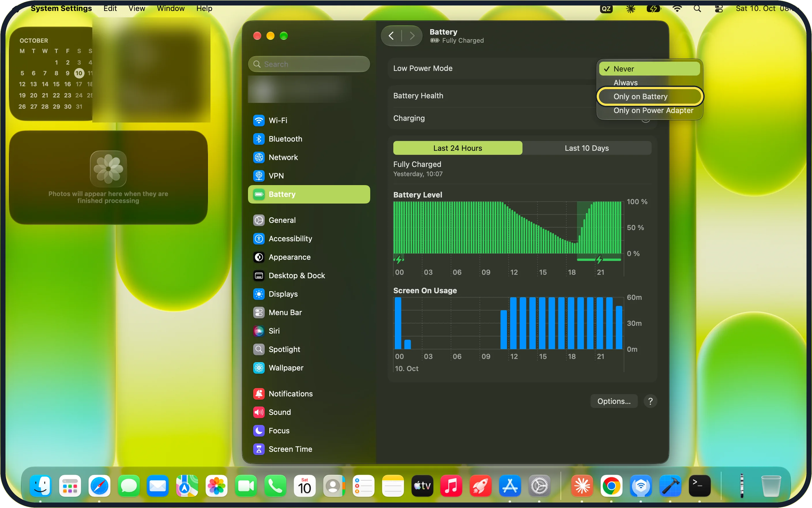Open Siri settings
The image size is (812, 508).
[x=309, y=331]
